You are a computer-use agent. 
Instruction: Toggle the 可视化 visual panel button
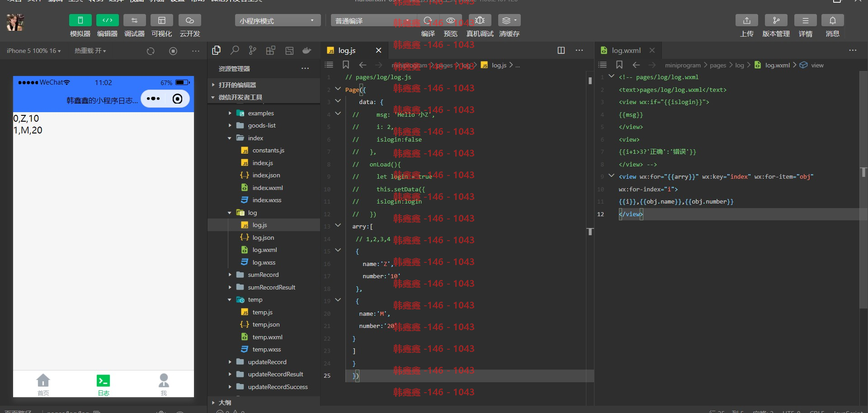pos(161,20)
